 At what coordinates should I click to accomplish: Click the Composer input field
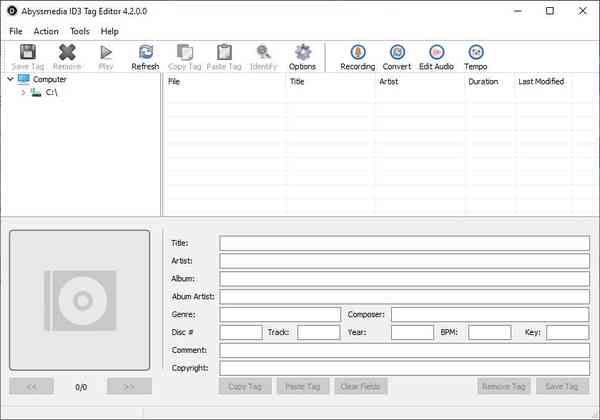490,314
